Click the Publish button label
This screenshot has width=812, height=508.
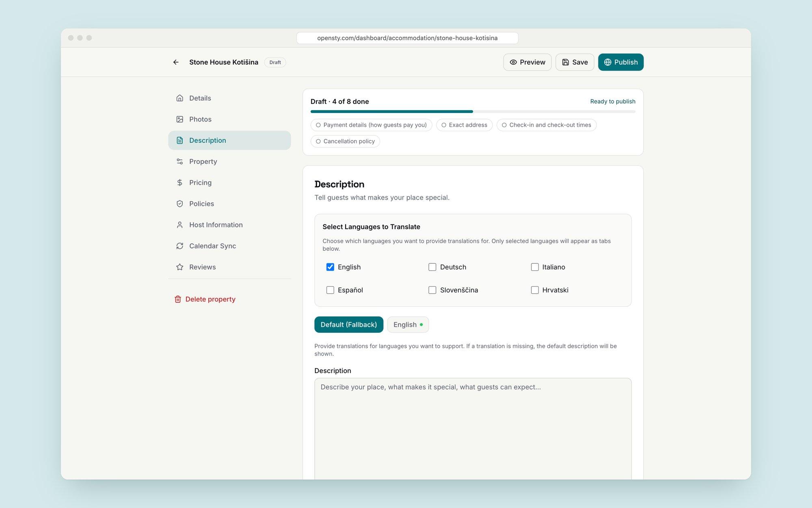[x=626, y=62]
